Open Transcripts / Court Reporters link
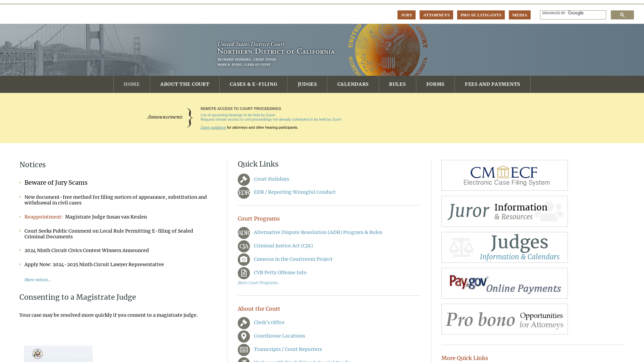The image size is (644, 362). point(288,349)
